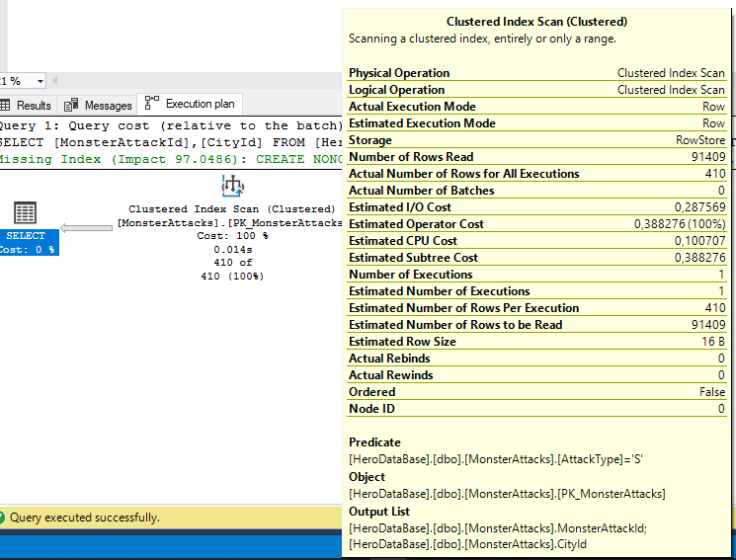The height and width of the screenshot is (560, 736).
Task: Click the 'Query 1: Query cost' header line
Action: coord(171,125)
